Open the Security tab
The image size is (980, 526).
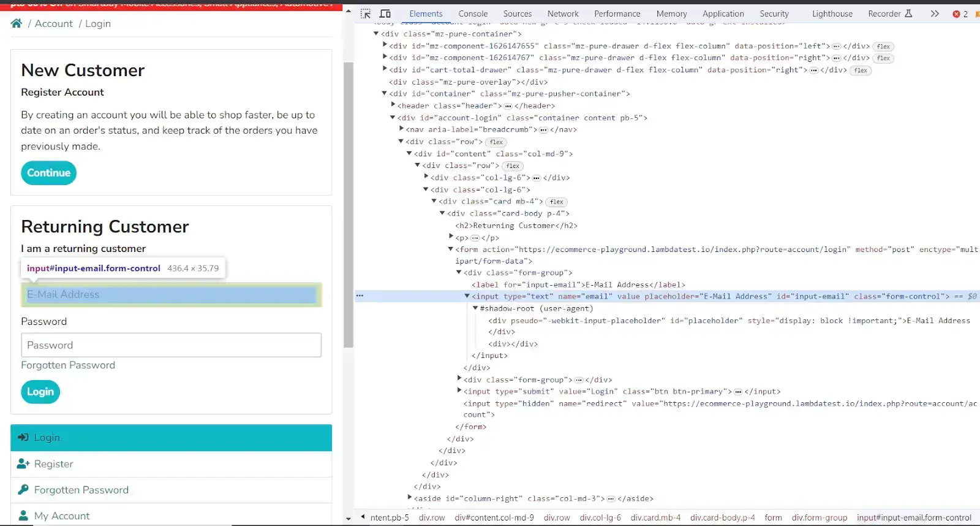click(774, 13)
